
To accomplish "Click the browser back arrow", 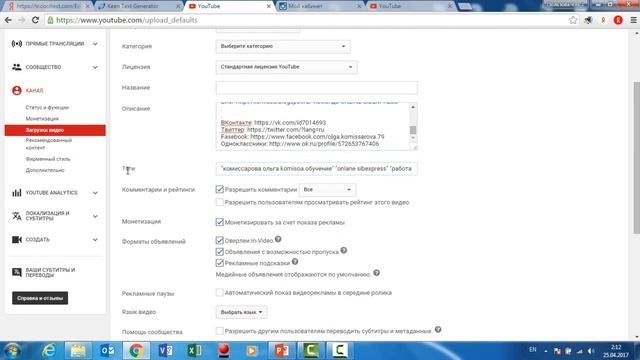I will (x=8, y=20).
